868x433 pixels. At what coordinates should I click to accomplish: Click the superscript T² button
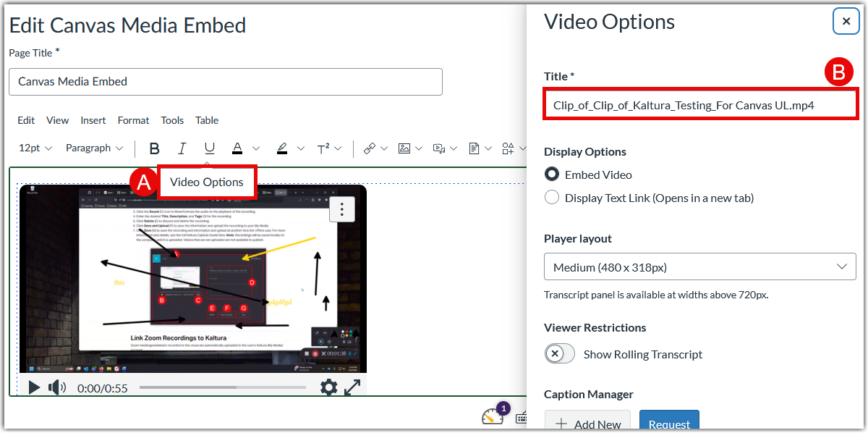[323, 148]
